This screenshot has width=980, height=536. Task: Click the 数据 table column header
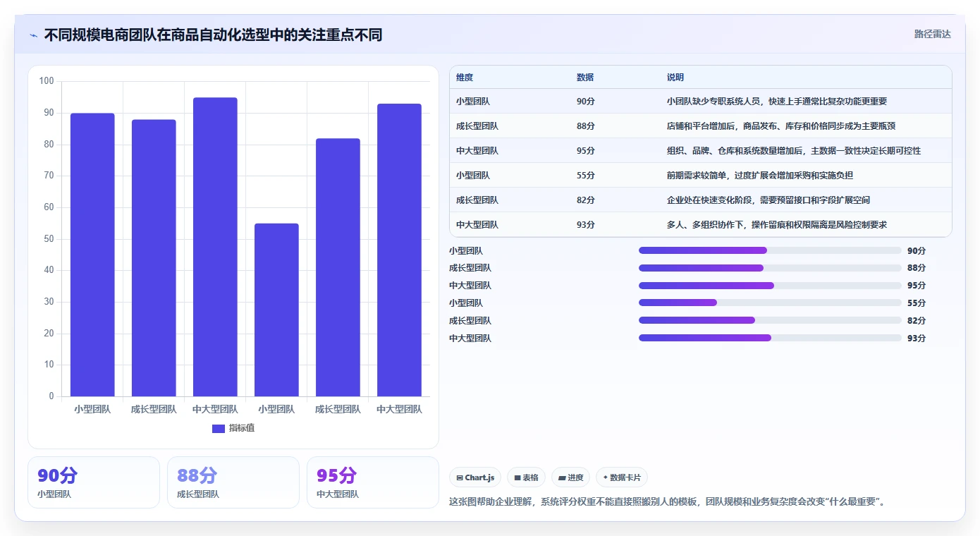585,77
